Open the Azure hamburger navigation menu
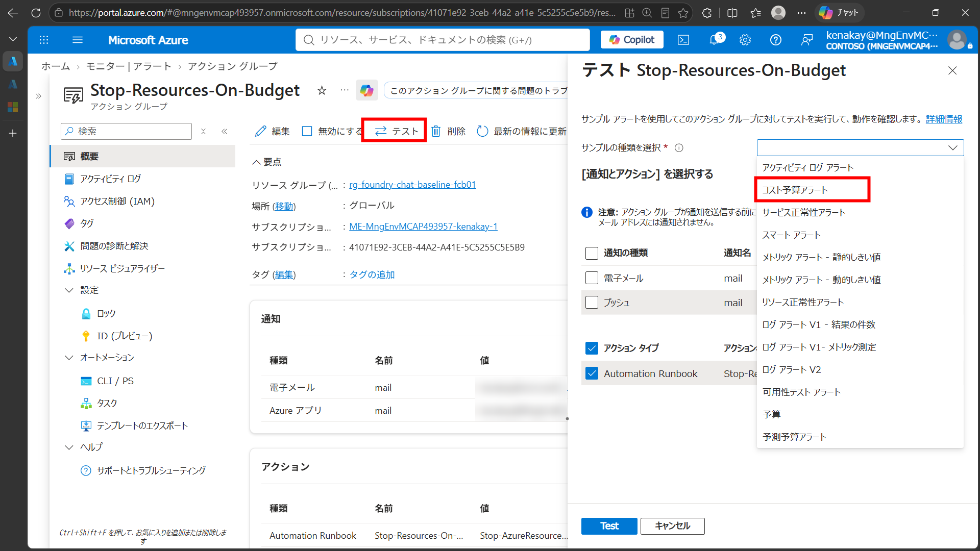Viewport: 980px width, 551px height. point(78,40)
